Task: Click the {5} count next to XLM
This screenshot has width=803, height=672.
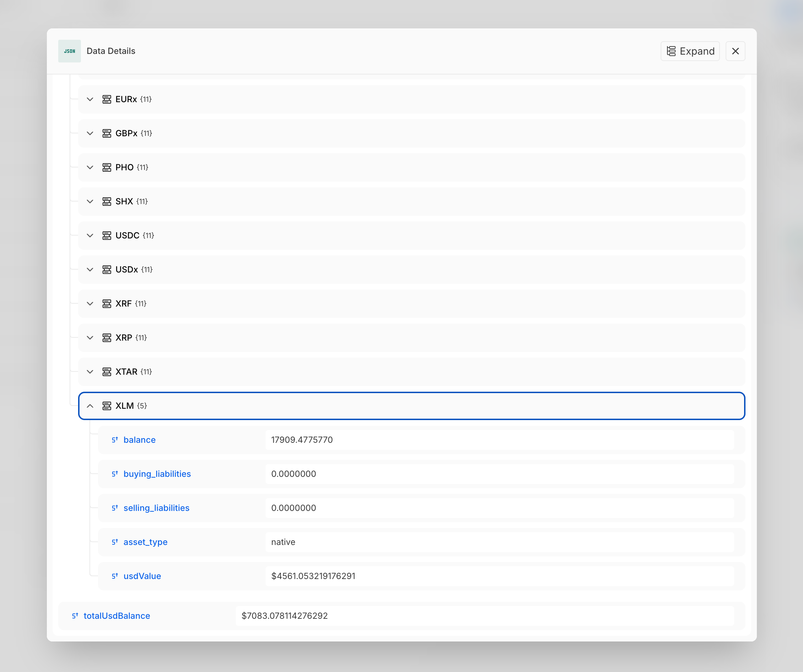Action: 142,406
